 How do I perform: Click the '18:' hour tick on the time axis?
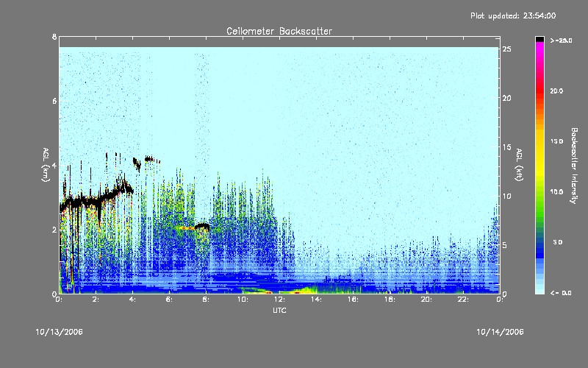pyautogui.click(x=390, y=300)
